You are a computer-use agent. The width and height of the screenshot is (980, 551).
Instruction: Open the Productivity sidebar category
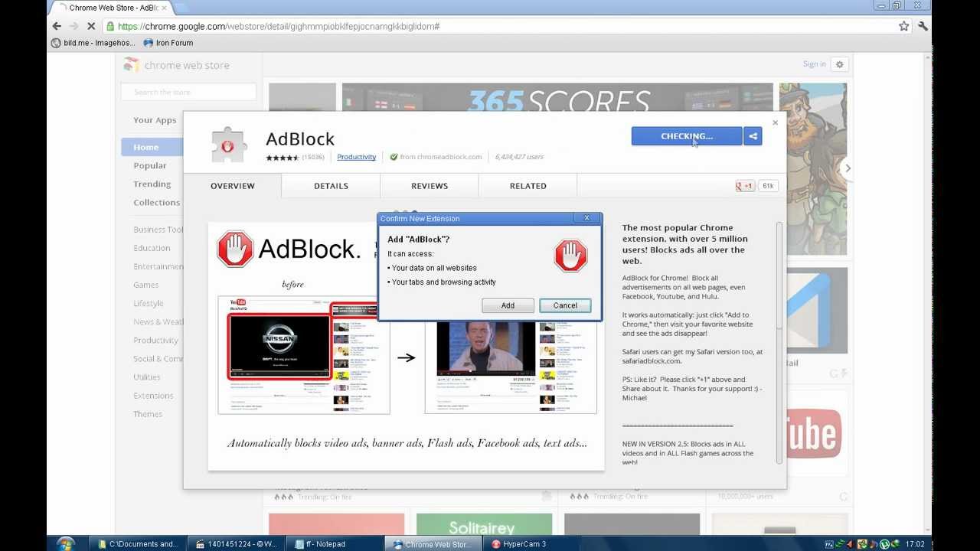pos(155,340)
